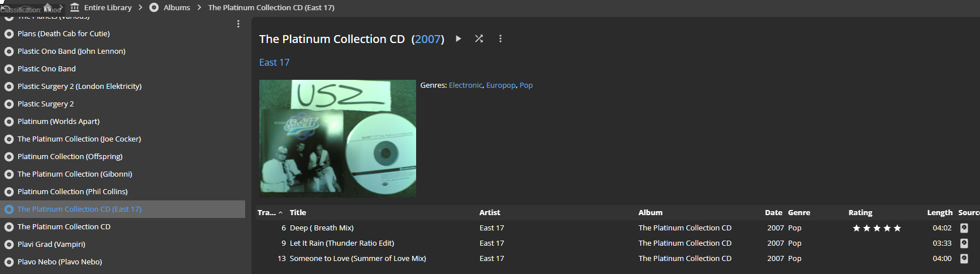This screenshot has width=980, height=274.
Task: Open album menu beside the shuffle icon
Action: [x=500, y=38]
